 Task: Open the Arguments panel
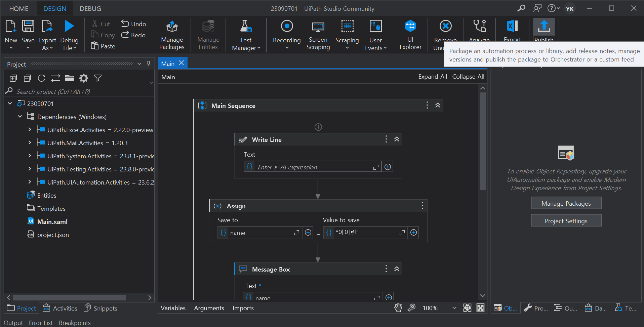click(209, 308)
